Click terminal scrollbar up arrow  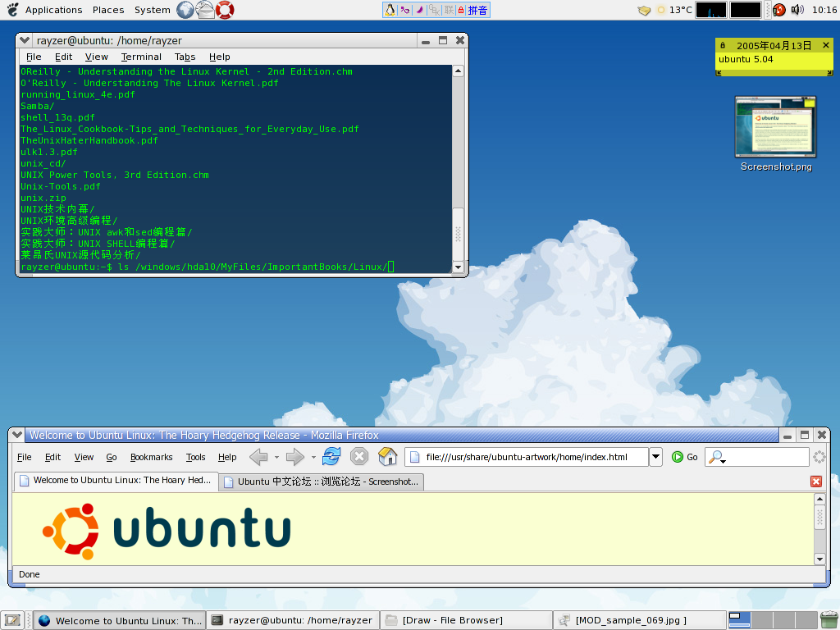coord(458,71)
